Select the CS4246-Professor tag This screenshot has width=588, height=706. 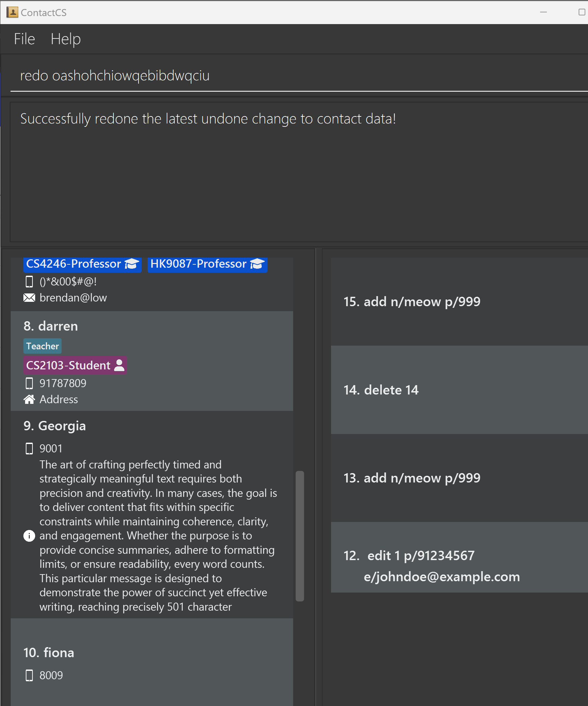pos(82,264)
